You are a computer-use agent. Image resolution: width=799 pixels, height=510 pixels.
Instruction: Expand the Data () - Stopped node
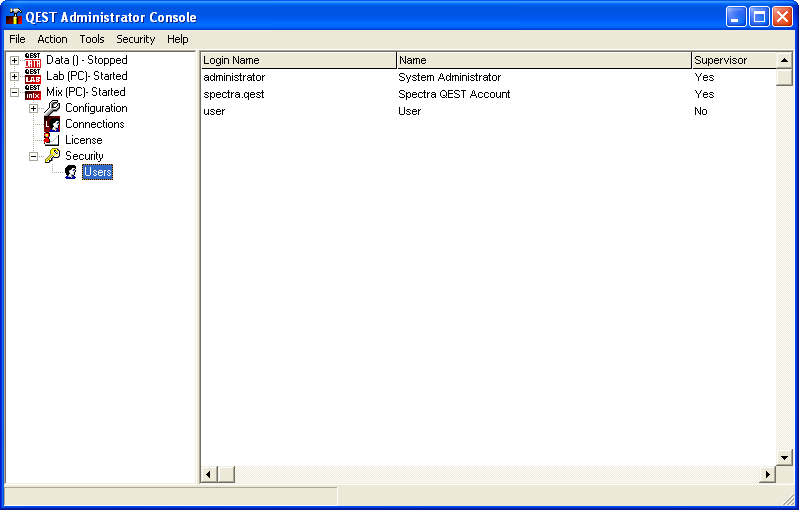[x=14, y=60]
